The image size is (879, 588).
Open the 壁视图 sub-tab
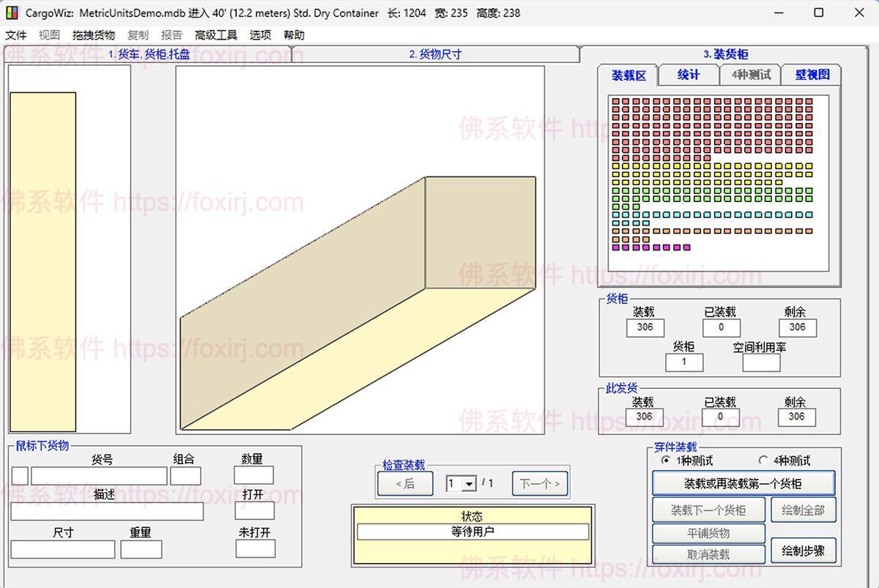[x=812, y=75]
